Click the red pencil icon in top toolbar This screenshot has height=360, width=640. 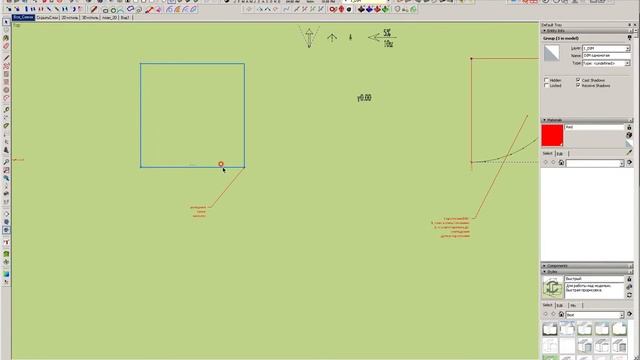94,9
